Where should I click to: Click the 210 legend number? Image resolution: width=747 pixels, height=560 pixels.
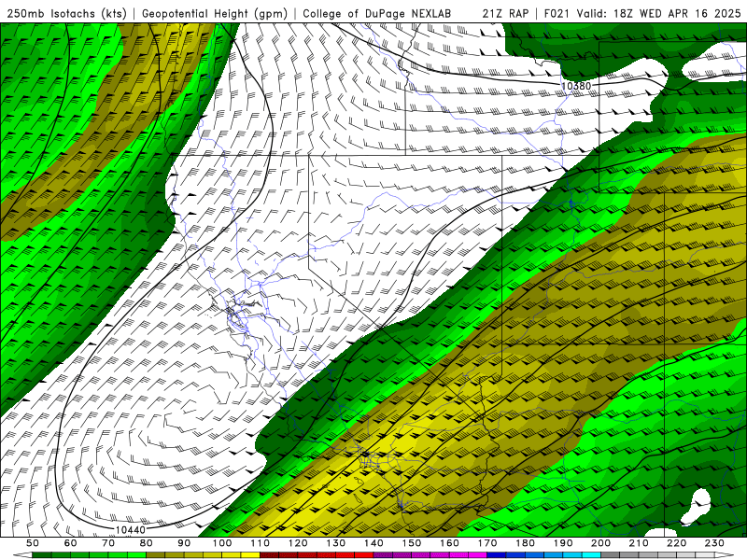coord(639,543)
